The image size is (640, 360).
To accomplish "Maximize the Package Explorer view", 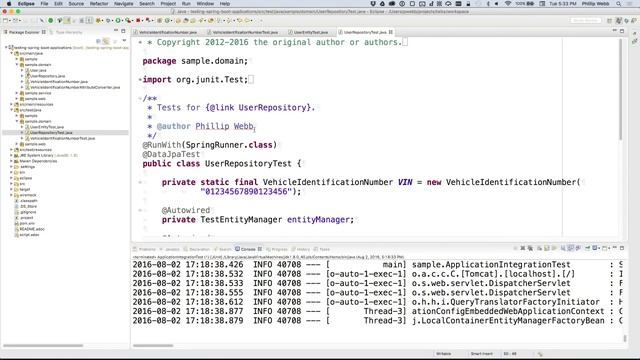I will pyautogui.click(x=123, y=31).
